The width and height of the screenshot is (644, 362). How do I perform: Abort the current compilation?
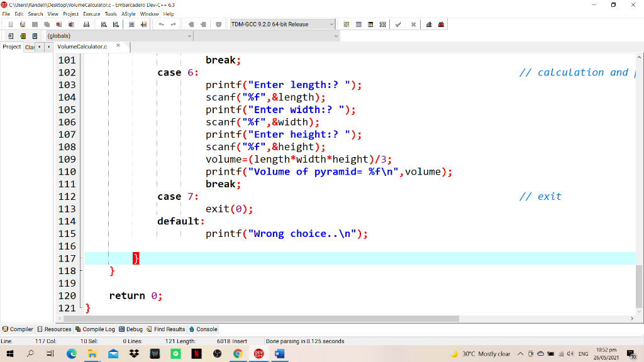[413, 25]
